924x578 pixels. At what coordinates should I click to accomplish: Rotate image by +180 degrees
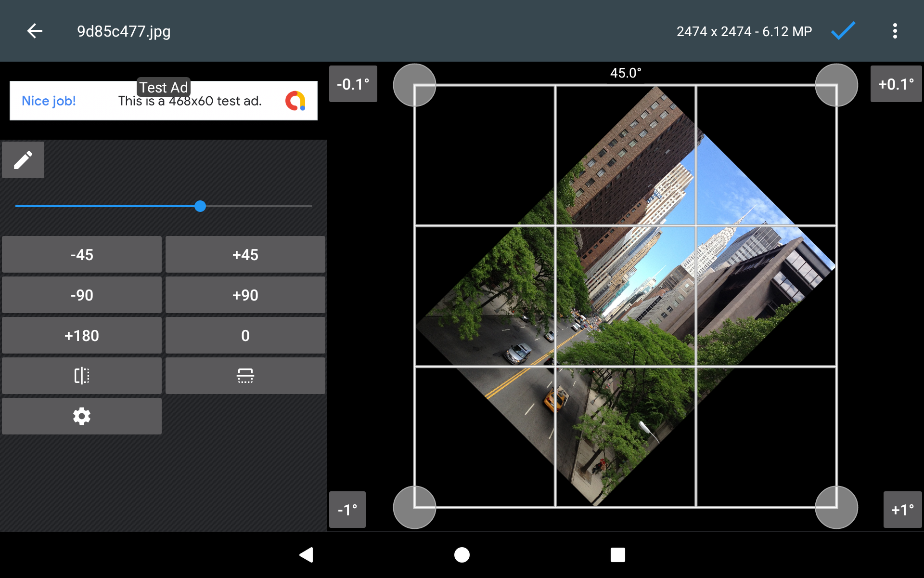point(82,335)
